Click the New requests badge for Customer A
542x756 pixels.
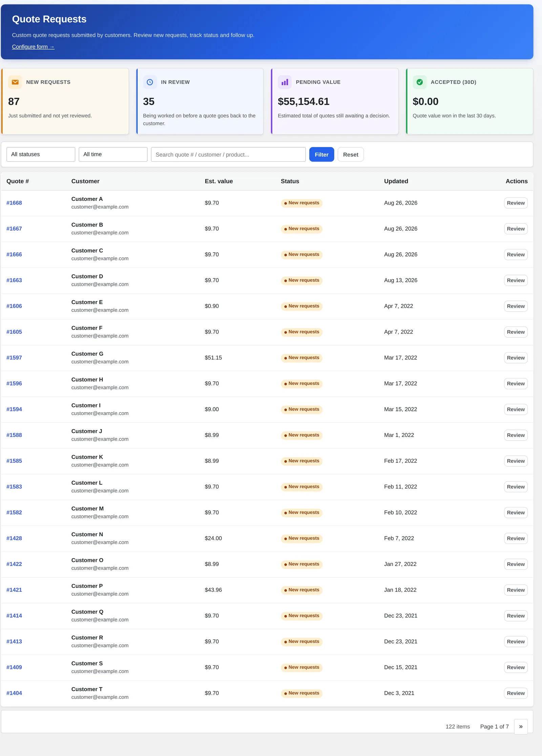301,203
